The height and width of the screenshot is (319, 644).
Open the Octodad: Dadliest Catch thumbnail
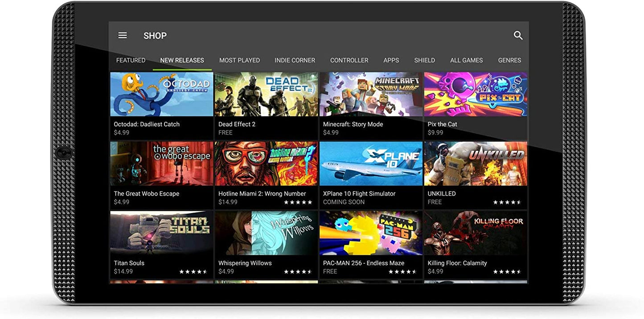coord(161,94)
